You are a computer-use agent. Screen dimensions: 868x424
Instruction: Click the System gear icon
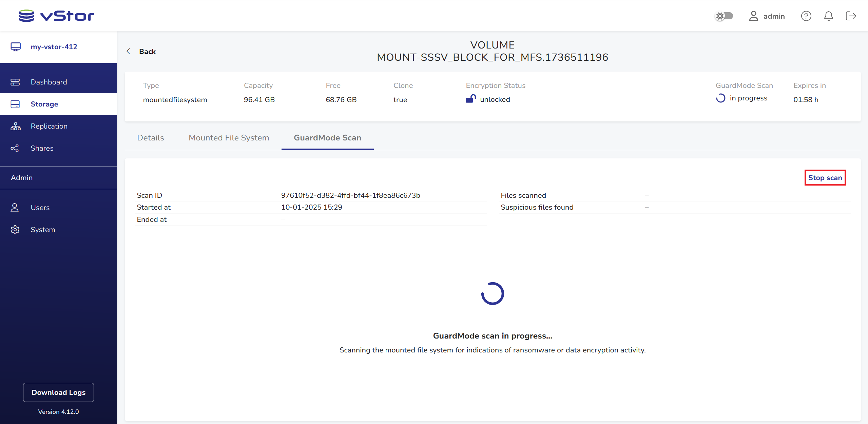tap(15, 230)
